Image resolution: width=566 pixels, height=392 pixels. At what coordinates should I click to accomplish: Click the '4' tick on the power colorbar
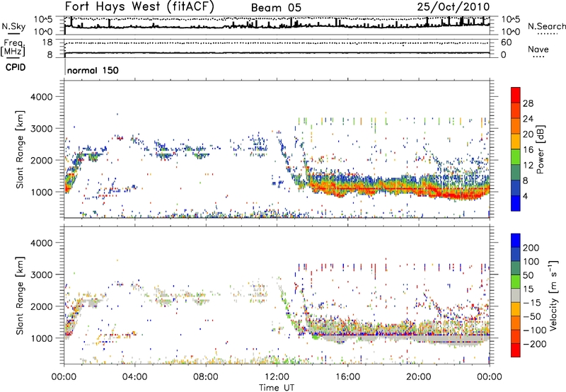[526, 196]
